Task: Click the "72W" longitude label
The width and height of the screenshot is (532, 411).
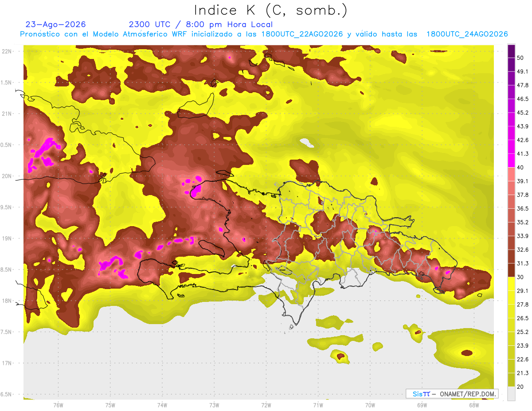Action: 266,405
